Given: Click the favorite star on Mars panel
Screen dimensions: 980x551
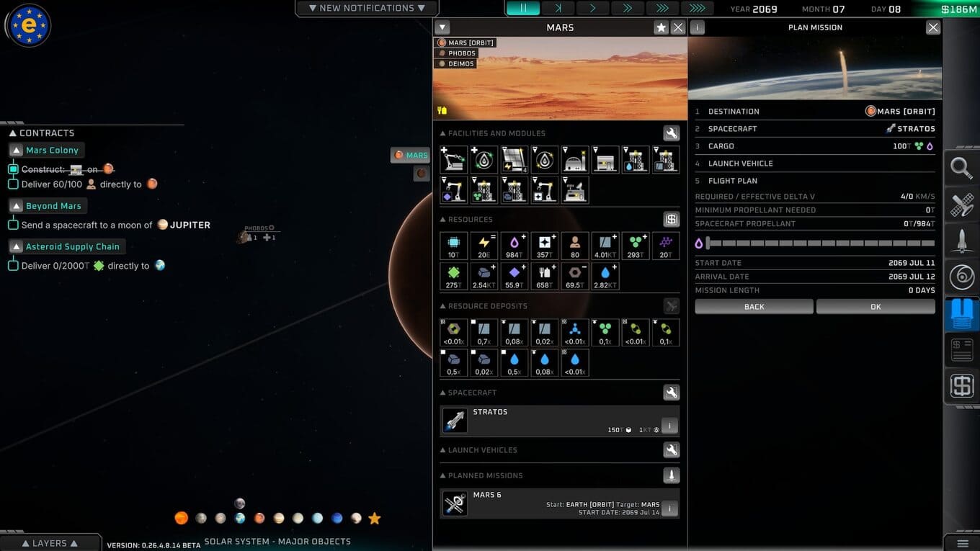Looking at the screenshot, I should pos(661,27).
